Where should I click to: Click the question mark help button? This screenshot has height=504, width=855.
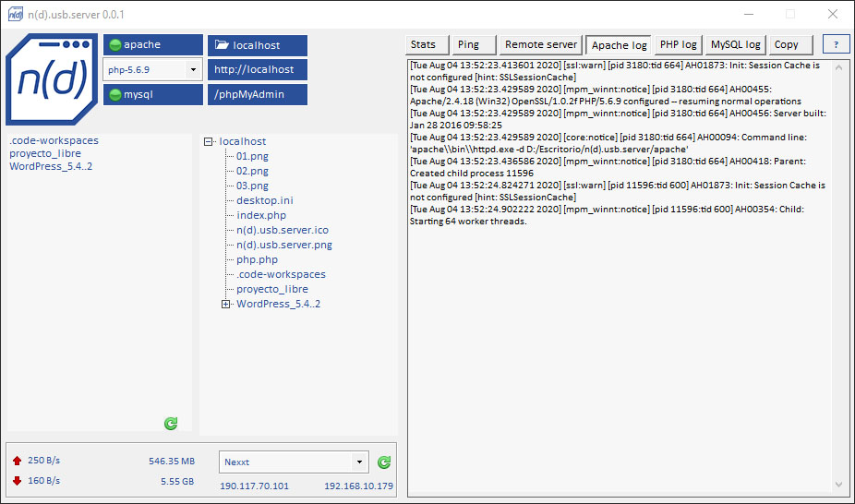tap(836, 44)
